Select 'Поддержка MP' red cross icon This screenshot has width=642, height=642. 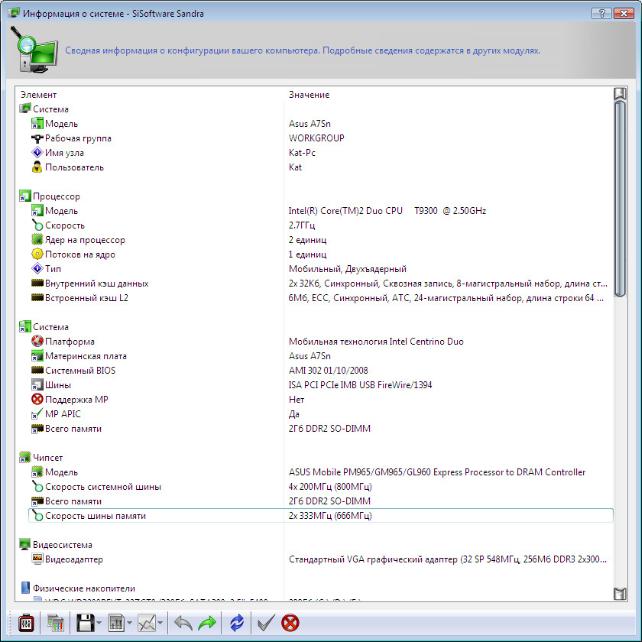37,399
